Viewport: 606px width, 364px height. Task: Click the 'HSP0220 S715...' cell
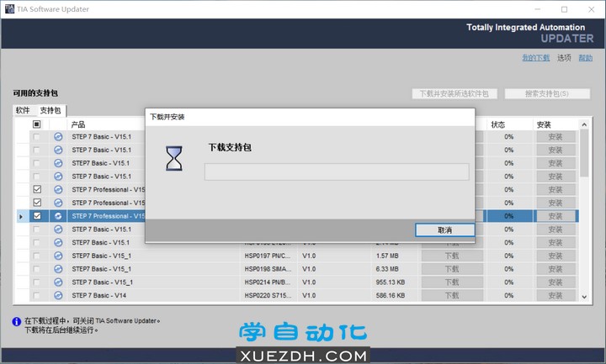[x=268, y=295]
